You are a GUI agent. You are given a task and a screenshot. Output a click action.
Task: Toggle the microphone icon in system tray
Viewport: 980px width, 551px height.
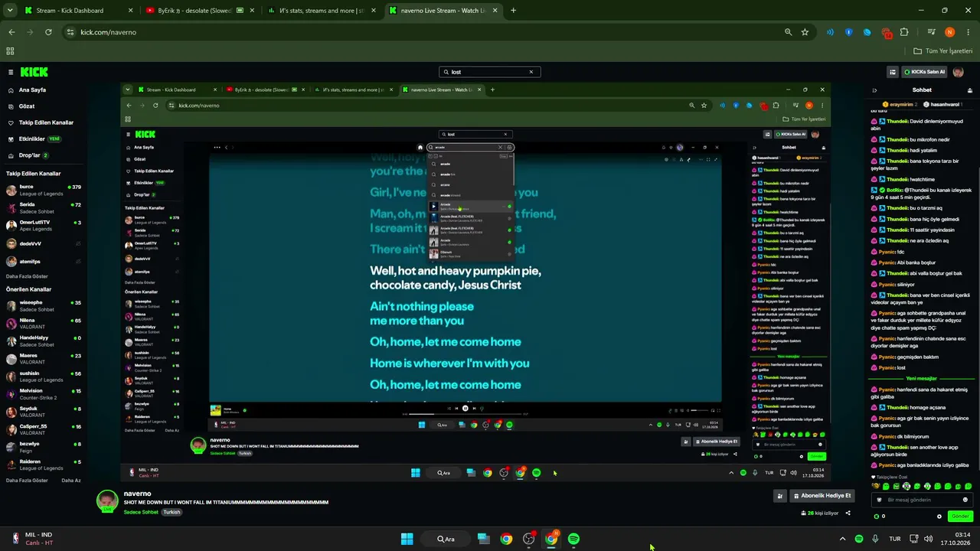875,539
